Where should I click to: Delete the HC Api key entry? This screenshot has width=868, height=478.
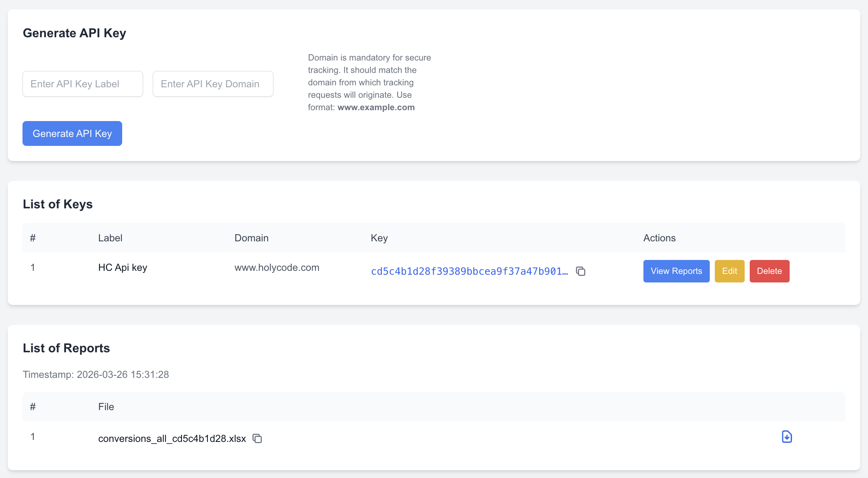pyautogui.click(x=769, y=271)
